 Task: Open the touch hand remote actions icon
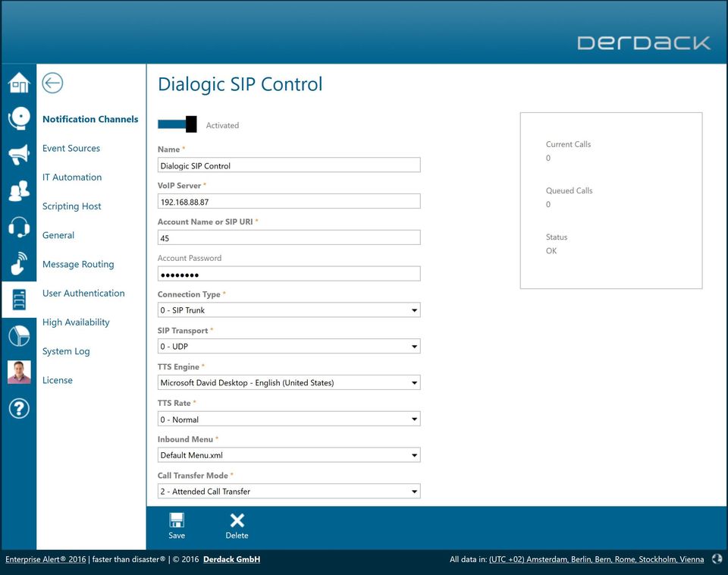(19, 263)
